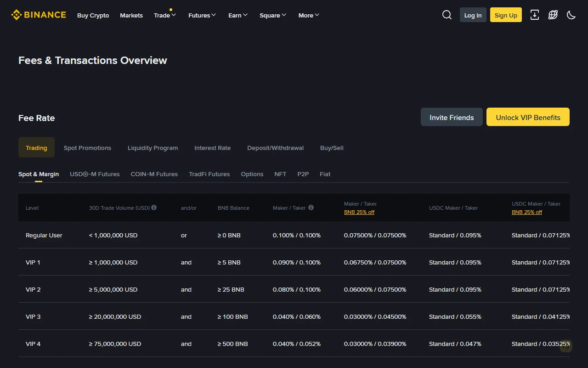This screenshot has height=368, width=588.
Task: Click the 'BNB Balance' column header
Action: (x=233, y=208)
